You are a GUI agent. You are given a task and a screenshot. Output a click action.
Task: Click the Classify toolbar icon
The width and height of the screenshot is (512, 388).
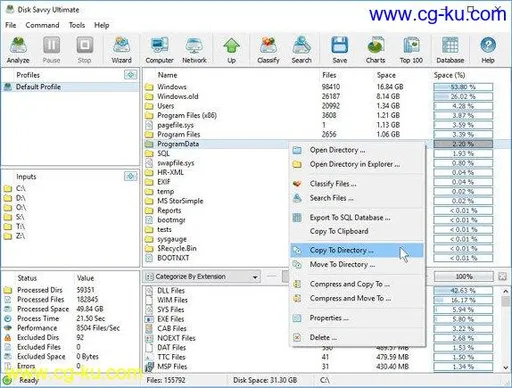(x=268, y=50)
